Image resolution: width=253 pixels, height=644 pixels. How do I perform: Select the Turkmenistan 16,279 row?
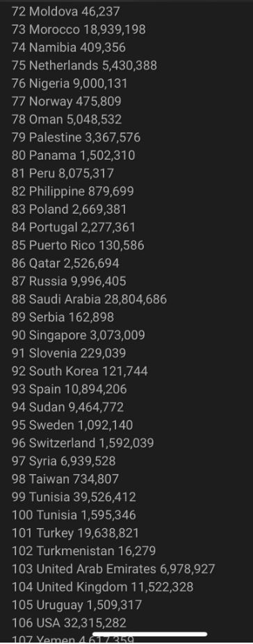point(84,551)
